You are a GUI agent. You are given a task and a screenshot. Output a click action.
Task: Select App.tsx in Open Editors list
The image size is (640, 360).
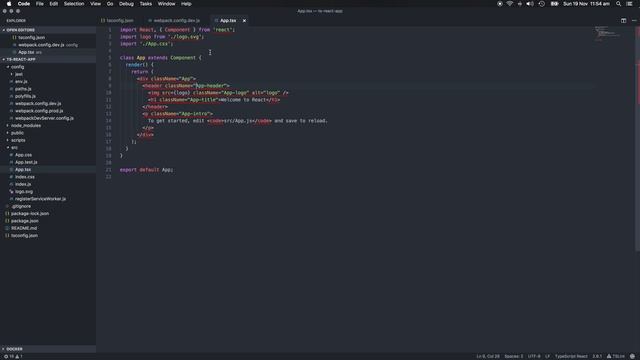(48, 52)
